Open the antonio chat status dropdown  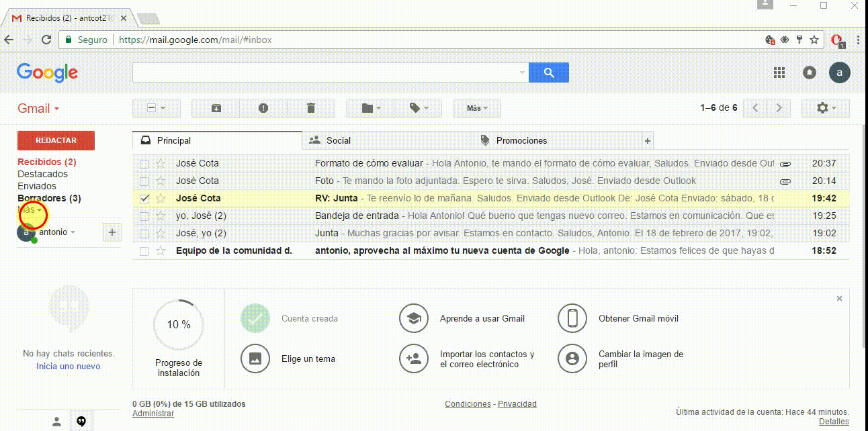(56, 232)
